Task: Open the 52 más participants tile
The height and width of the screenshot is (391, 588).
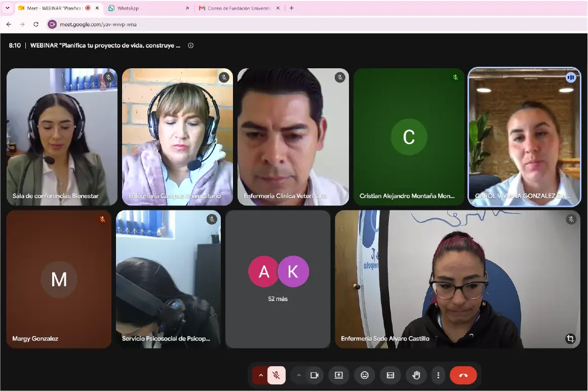Action: [278, 279]
